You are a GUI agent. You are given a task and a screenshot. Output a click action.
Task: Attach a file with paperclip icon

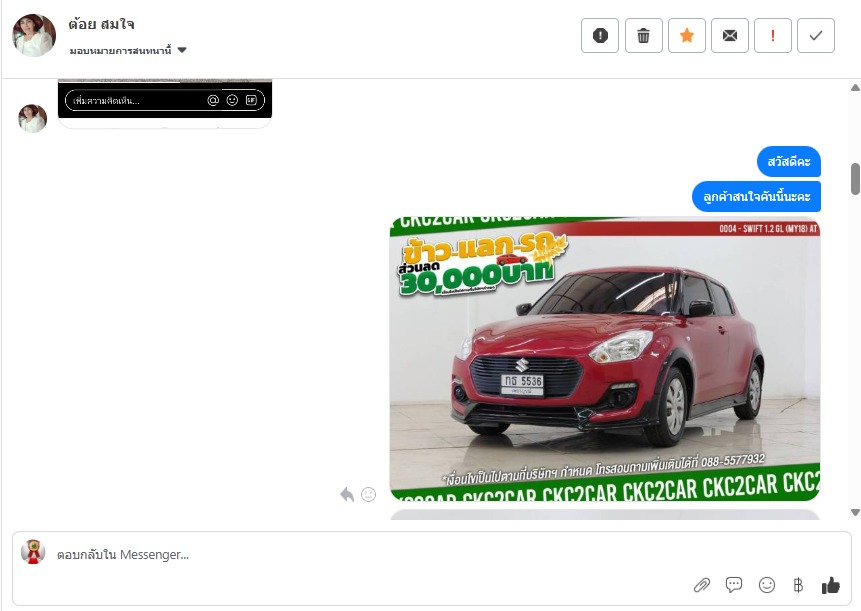tap(702, 585)
